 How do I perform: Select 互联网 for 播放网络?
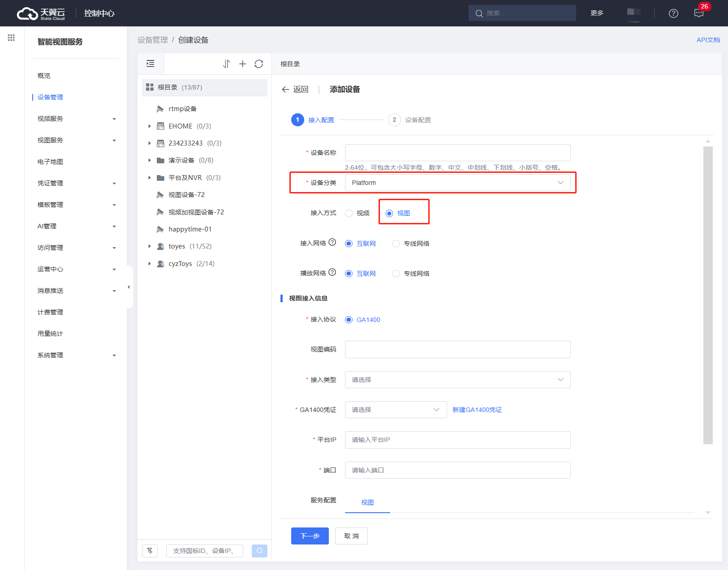point(361,274)
